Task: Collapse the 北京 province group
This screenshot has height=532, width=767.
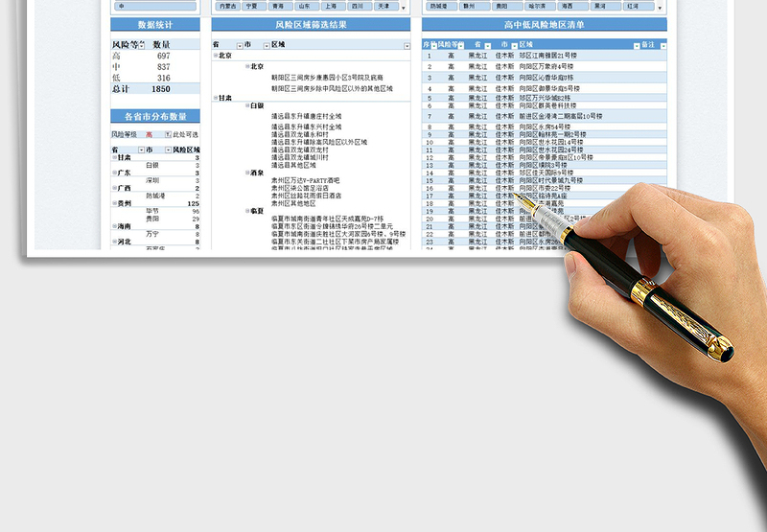Action: pos(216,56)
